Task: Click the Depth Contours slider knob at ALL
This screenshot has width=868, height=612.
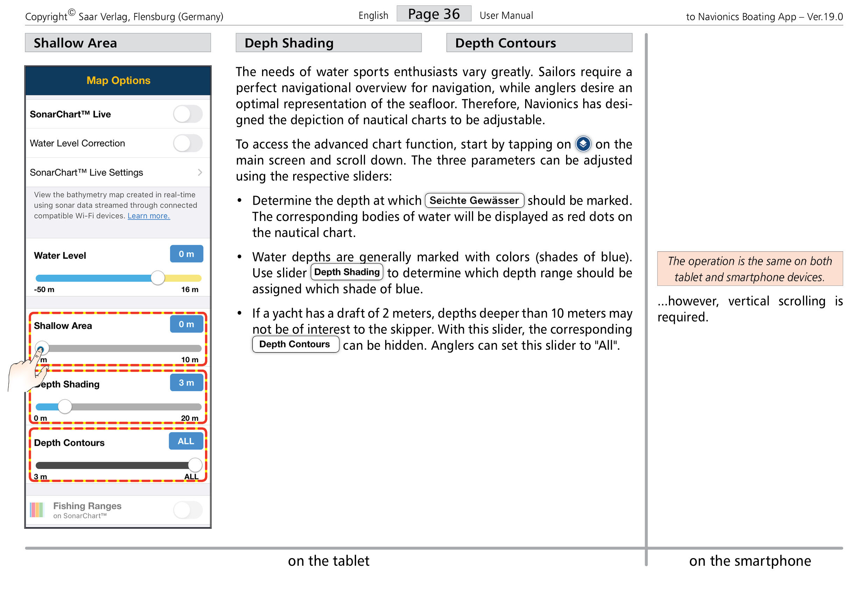Action: (195, 465)
